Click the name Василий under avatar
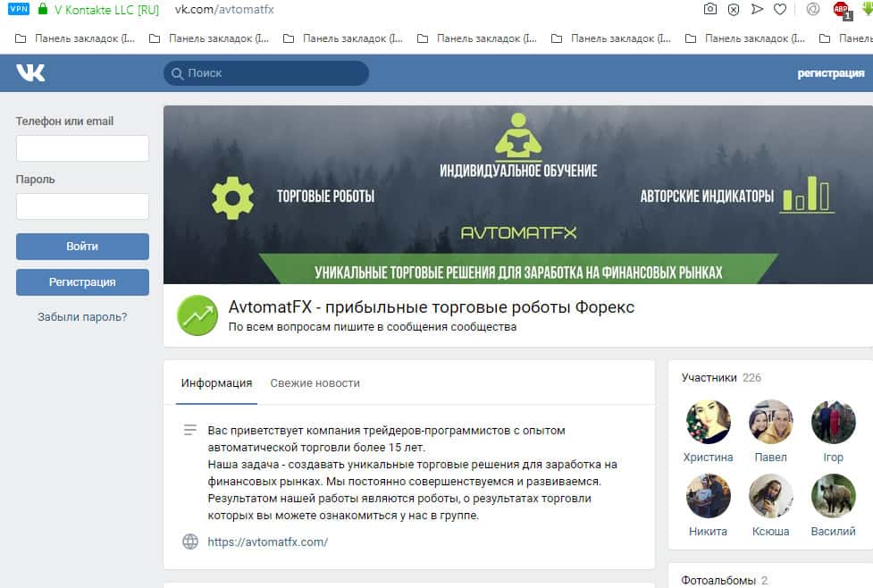 834,531
